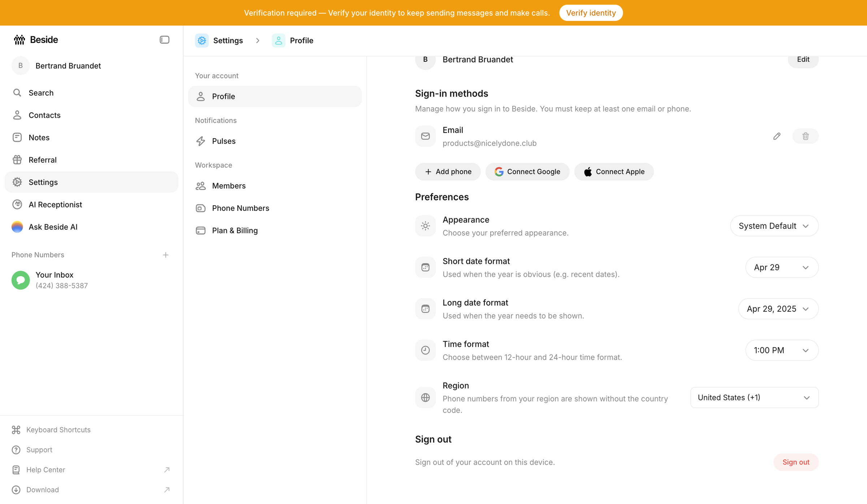Open the Short date format dropdown

[x=782, y=267]
